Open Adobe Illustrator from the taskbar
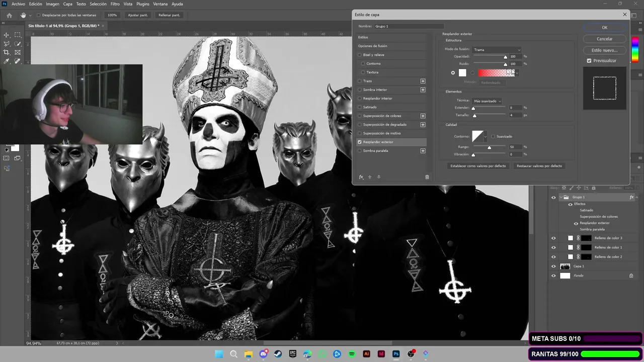 click(x=367, y=354)
